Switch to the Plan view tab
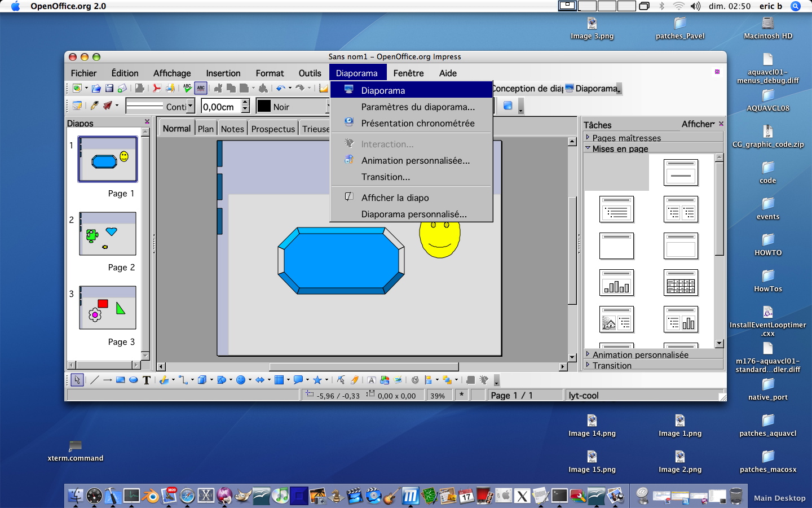Viewport: 812px width, 508px height. [x=206, y=129]
